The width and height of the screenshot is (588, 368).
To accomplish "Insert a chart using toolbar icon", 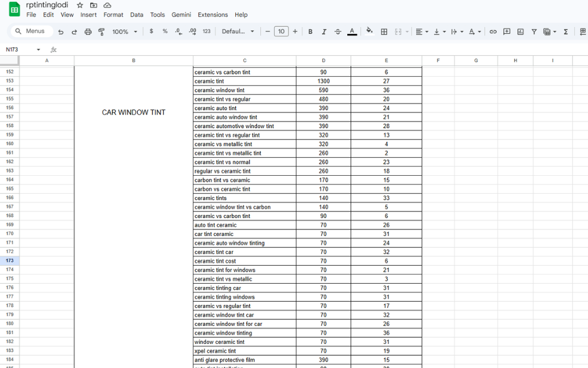I will pyautogui.click(x=520, y=32).
